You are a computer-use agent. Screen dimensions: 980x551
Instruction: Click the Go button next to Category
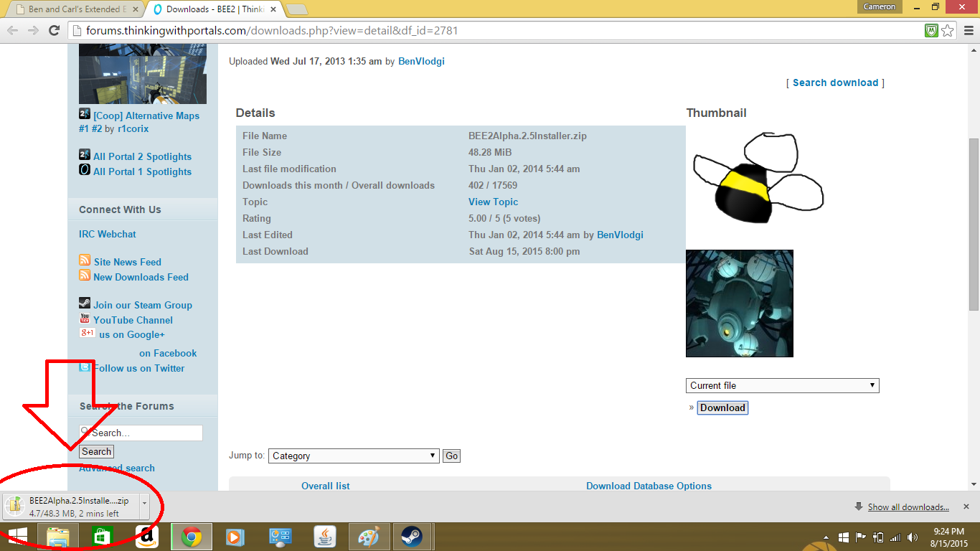coord(451,456)
